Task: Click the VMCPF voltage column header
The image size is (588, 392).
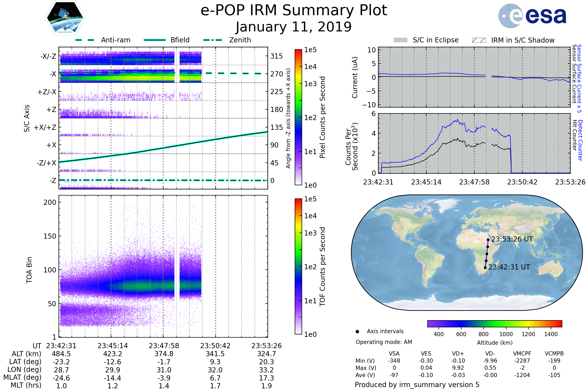Action: (x=522, y=354)
